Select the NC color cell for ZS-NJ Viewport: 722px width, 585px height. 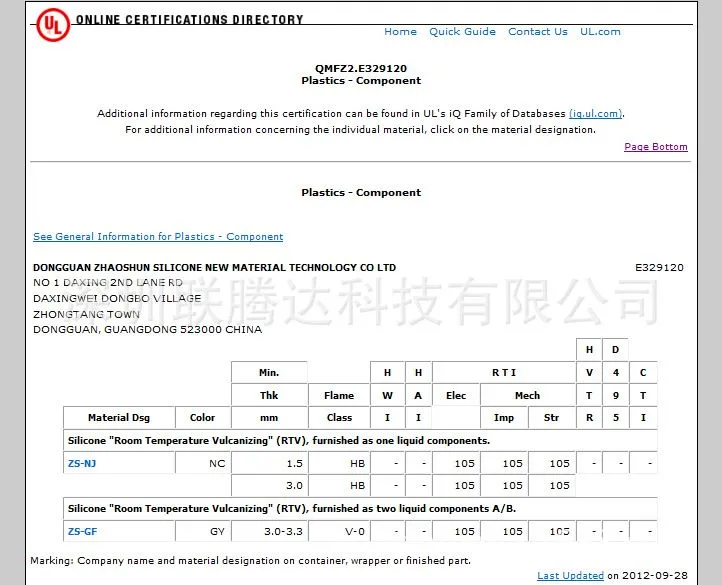coord(203,463)
